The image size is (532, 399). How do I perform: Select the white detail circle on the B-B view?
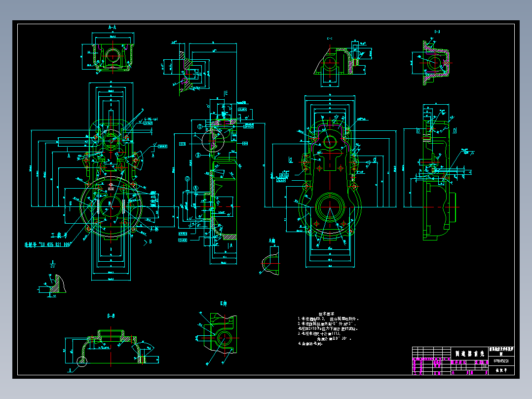point(81,361)
